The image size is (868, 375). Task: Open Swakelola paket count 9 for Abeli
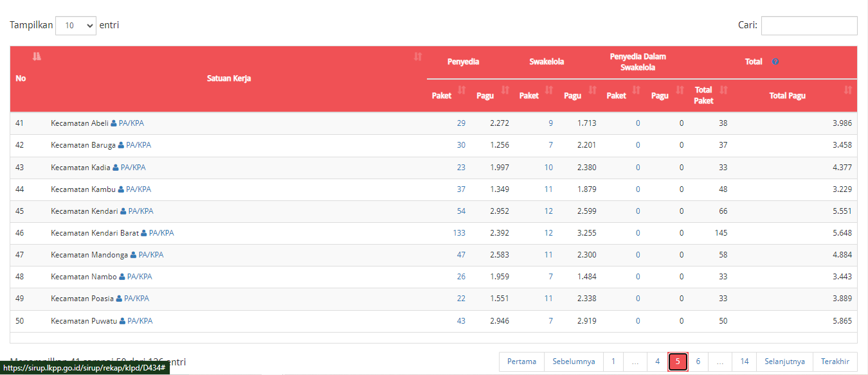pos(550,123)
